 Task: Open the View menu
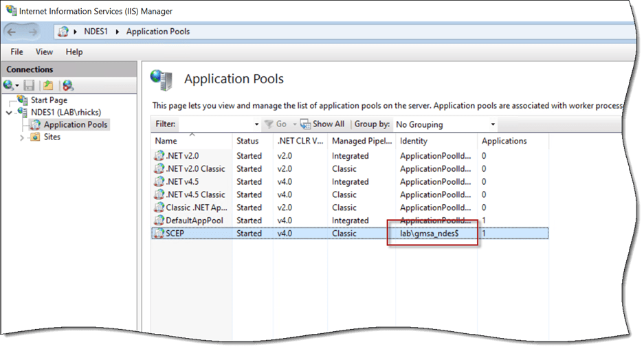point(44,52)
